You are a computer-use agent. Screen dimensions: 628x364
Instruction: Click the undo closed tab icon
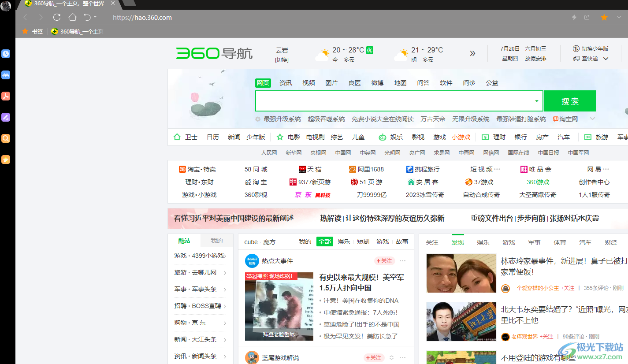pyautogui.click(x=87, y=17)
